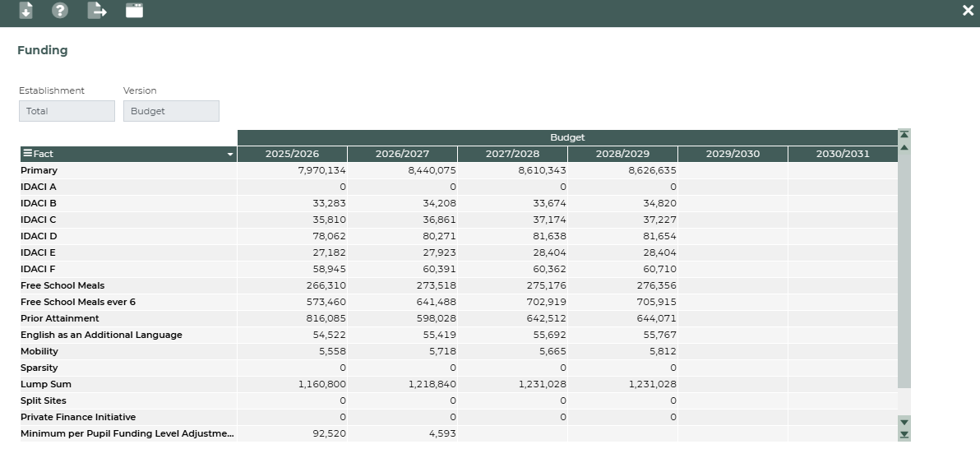Jump to bottom of table scroll
The width and height of the screenshot is (980, 449).
coord(904,434)
